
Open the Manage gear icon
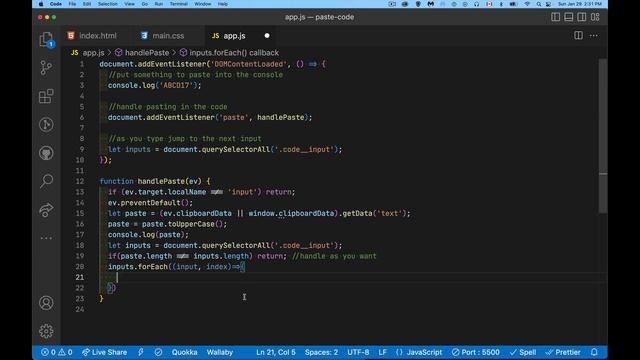[x=46, y=331]
